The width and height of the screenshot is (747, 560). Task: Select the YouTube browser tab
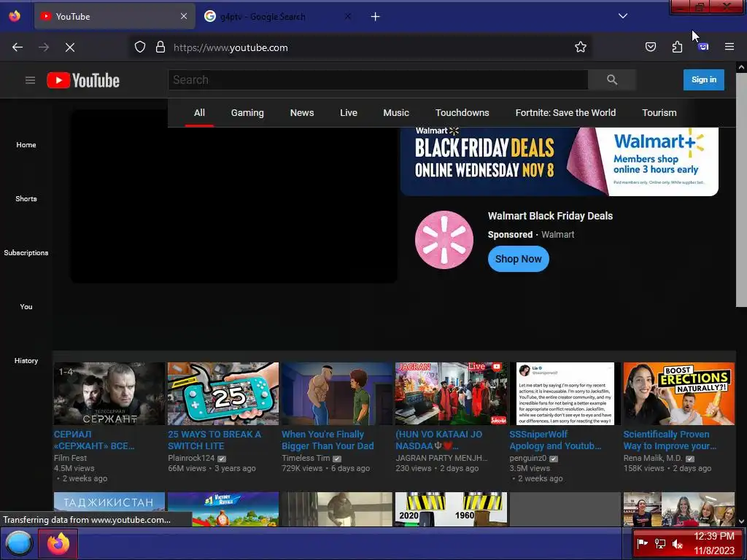click(115, 17)
